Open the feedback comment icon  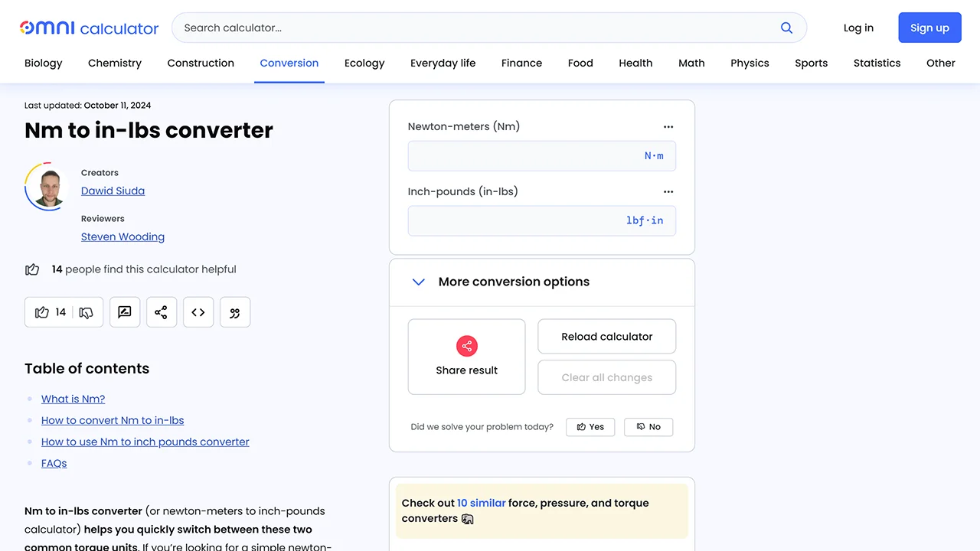click(x=124, y=312)
